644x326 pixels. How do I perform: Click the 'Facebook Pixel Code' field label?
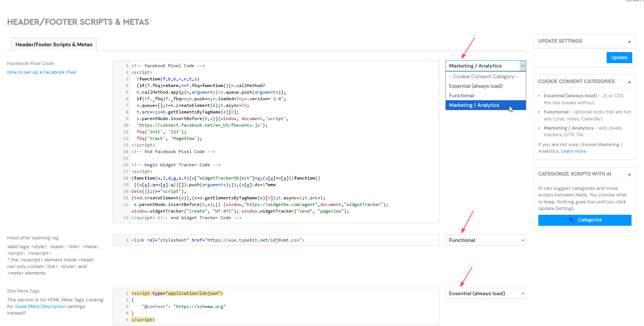point(30,64)
